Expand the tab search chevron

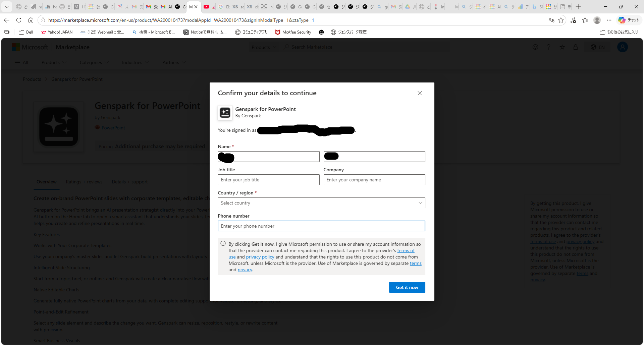click(x=6, y=7)
